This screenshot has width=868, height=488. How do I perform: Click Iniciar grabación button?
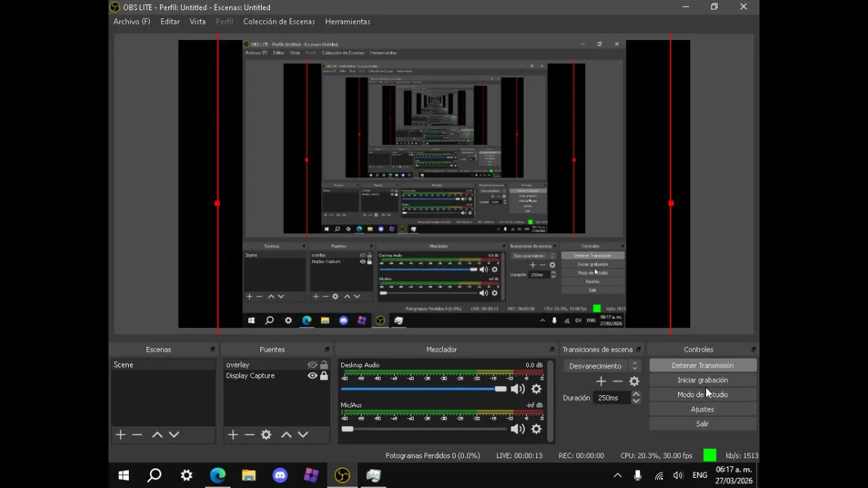click(x=703, y=380)
